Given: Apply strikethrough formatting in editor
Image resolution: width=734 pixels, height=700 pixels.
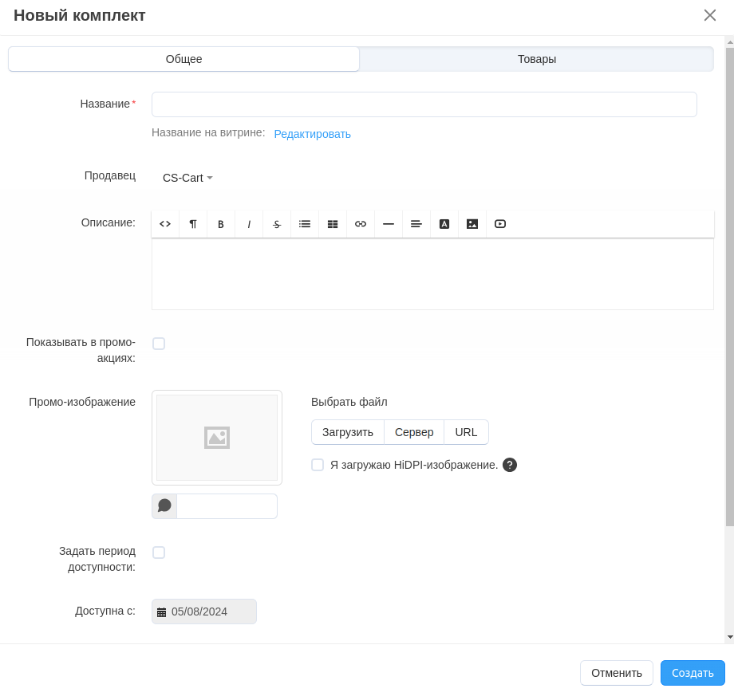Looking at the screenshot, I should click(x=277, y=224).
